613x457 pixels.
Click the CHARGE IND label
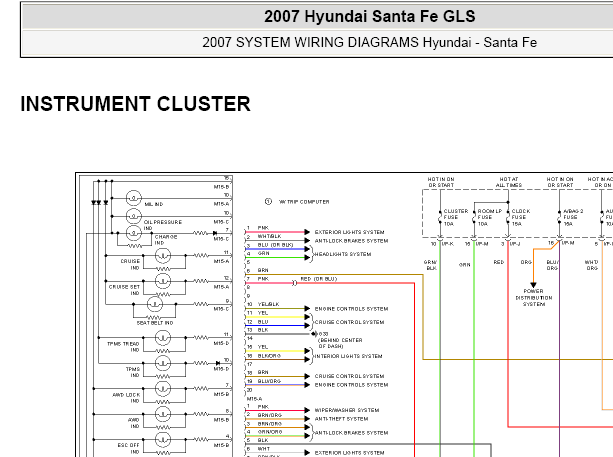click(166, 240)
